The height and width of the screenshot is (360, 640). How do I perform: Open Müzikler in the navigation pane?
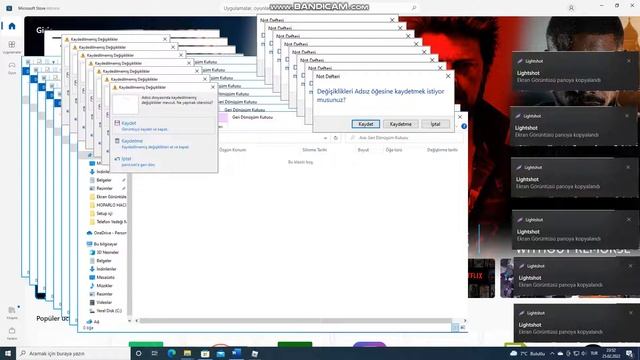pyautogui.click(x=101, y=286)
